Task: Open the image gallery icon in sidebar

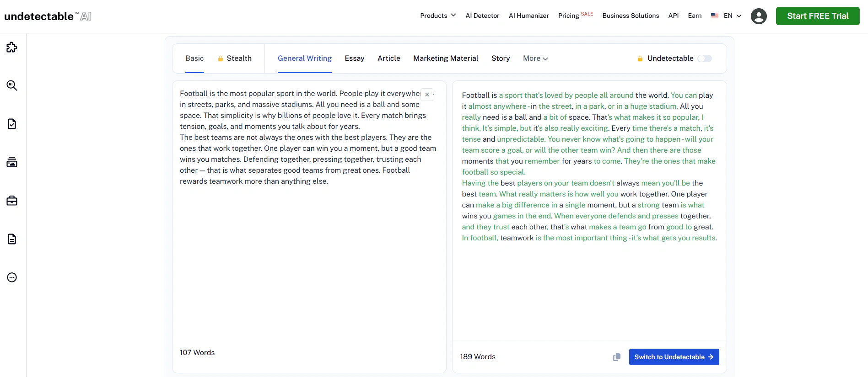Action: 12,162
